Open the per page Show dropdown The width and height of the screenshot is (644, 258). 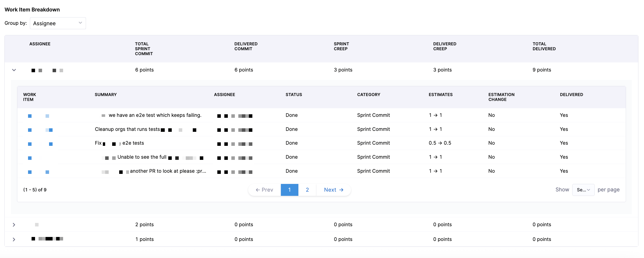[x=583, y=190]
